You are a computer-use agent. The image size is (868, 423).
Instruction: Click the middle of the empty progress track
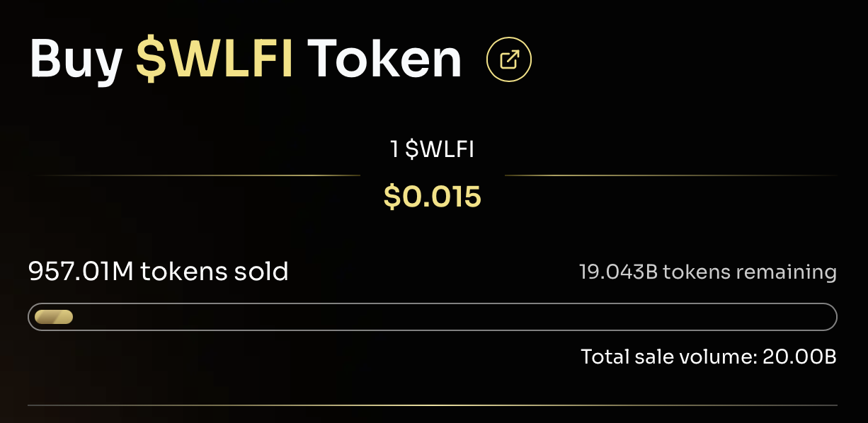click(x=453, y=317)
